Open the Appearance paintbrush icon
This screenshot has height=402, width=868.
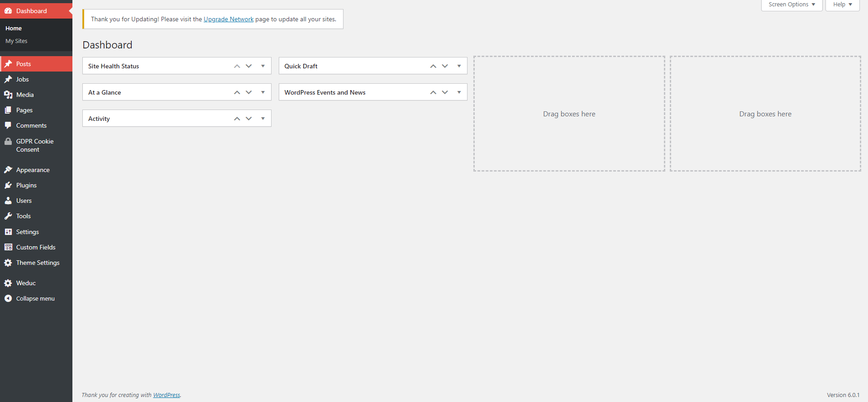pos(8,170)
